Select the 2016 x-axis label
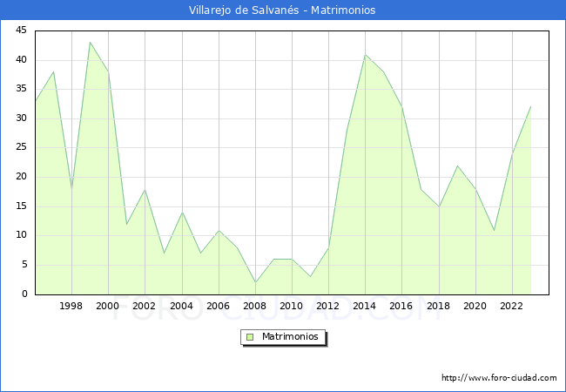This screenshot has width=566, height=392. tap(401, 307)
